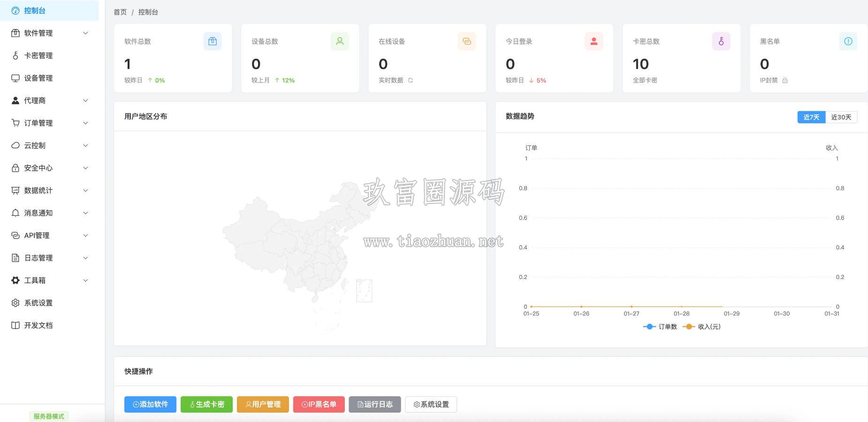The height and width of the screenshot is (422, 868).
Task: Expand the 软件管理 submenu chevron
Action: [x=85, y=33]
